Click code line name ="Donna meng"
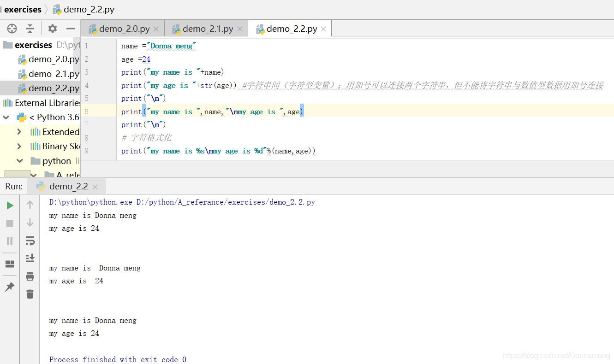The height and width of the screenshot is (364, 614). pyautogui.click(x=159, y=46)
